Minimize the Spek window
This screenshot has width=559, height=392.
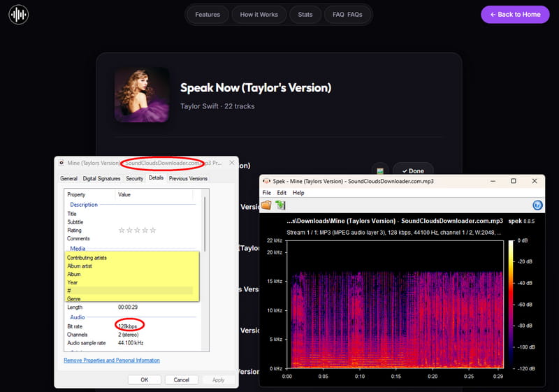click(493, 181)
